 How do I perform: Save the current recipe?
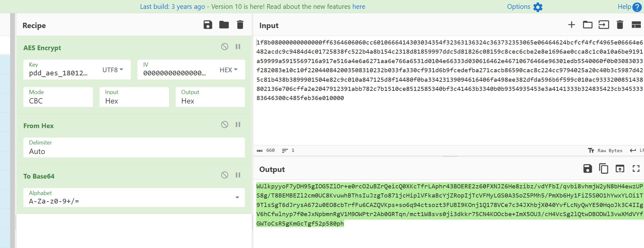(x=208, y=25)
